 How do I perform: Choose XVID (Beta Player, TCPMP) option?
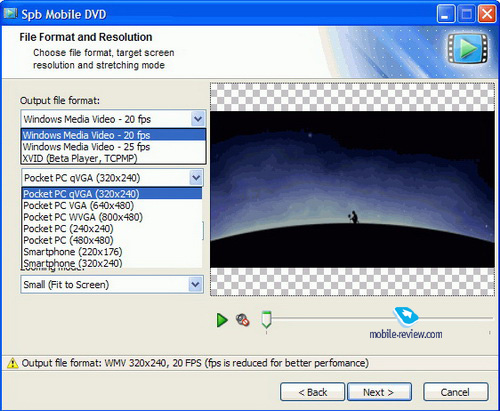click(113, 158)
